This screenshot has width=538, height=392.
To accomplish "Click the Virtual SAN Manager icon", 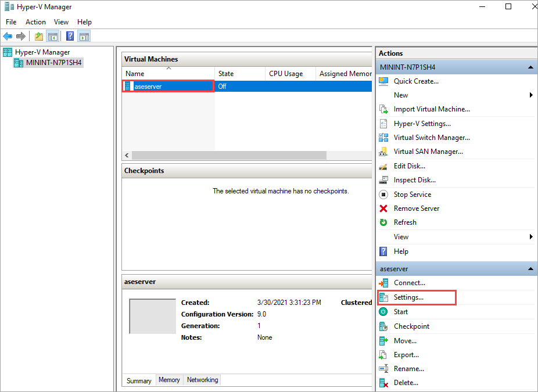I will click(x=383, y=151).
